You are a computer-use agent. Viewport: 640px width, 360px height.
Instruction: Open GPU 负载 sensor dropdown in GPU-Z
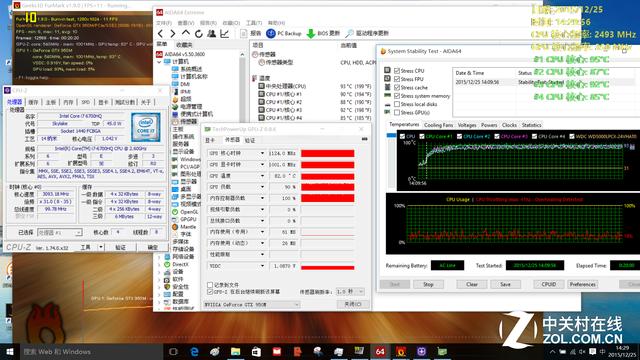262,187
